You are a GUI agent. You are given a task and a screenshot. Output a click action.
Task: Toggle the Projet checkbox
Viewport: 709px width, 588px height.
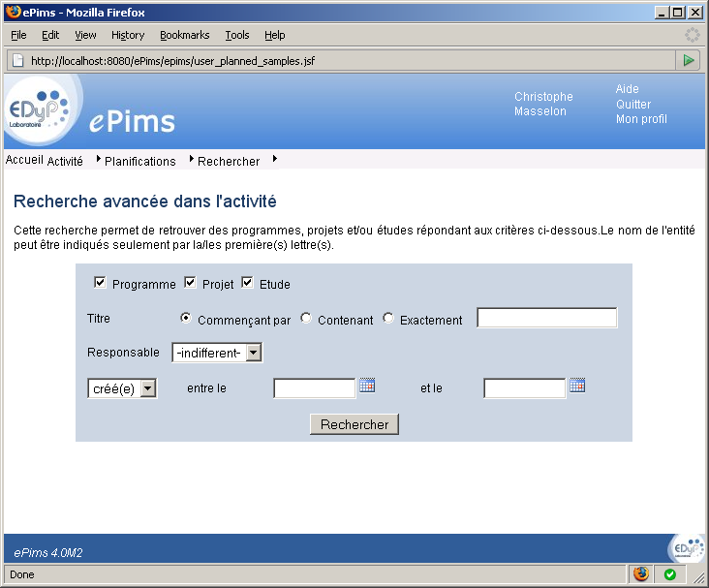click(x=191, y=283)
